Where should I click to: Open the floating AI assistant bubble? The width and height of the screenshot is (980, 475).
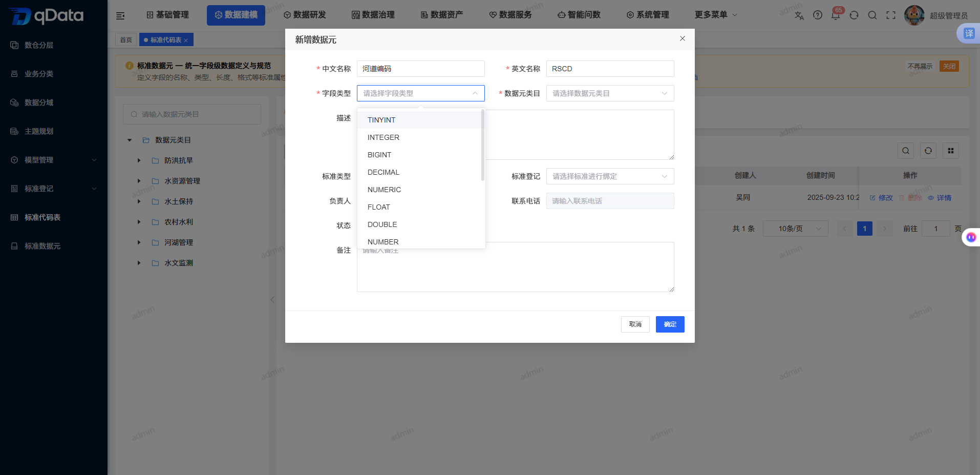(x=971, y=237)
